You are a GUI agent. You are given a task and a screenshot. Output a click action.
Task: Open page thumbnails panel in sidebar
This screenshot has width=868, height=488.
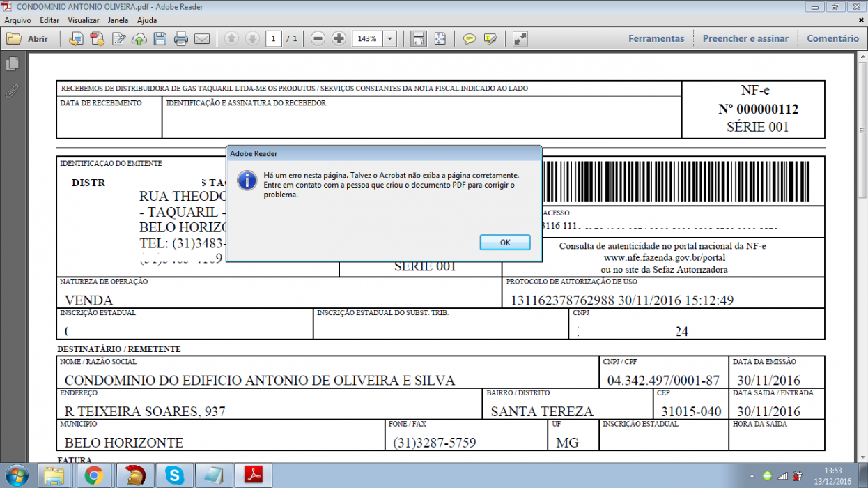point(12,64)
